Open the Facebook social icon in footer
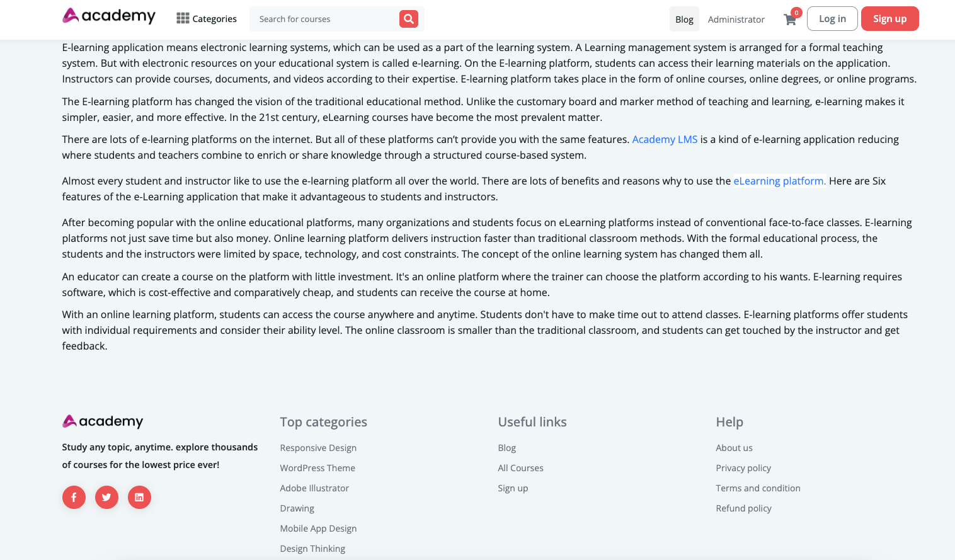The image size is (955, 560). (x=74, y=497)
